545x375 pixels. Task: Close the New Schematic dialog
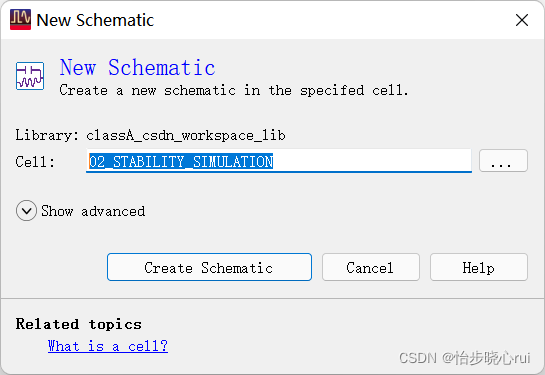point(522,20)
